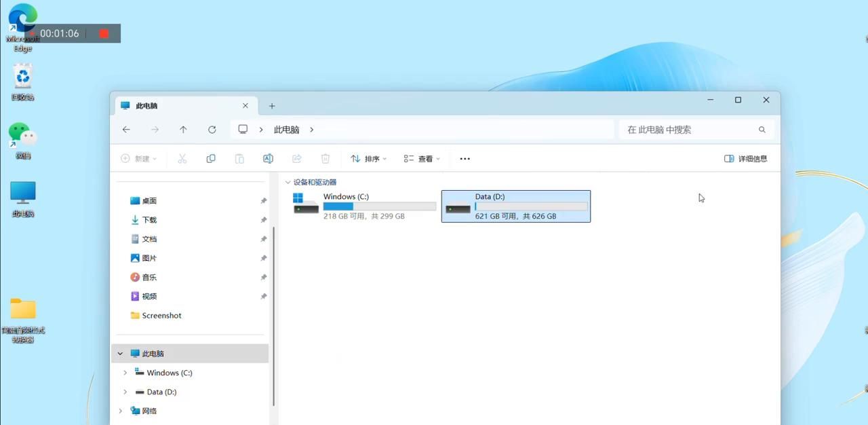This screenshot has width=868, height=425.
Task: Unpin 文档 via its pin icon
Action: click(x=263, y=239)
